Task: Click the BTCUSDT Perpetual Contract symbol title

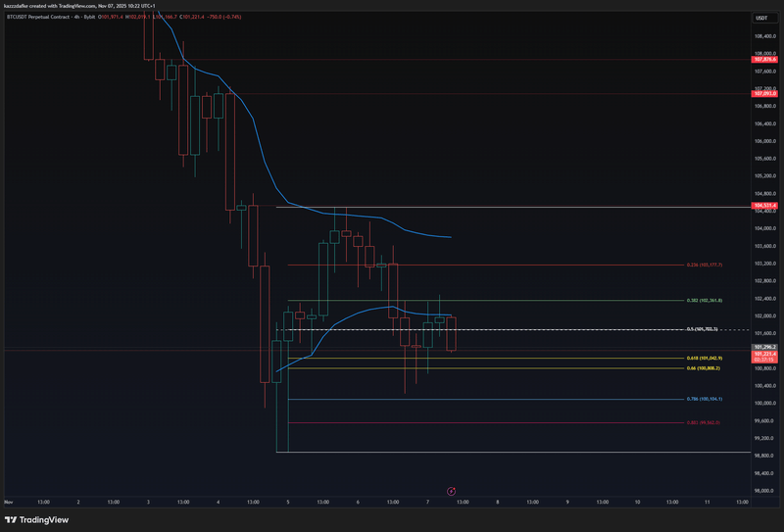Action: (x=37, y=17)
